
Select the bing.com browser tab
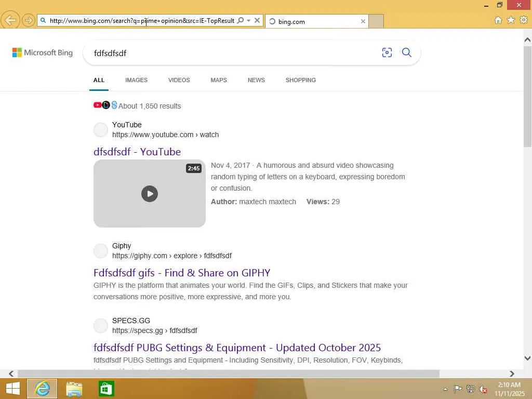316,21
